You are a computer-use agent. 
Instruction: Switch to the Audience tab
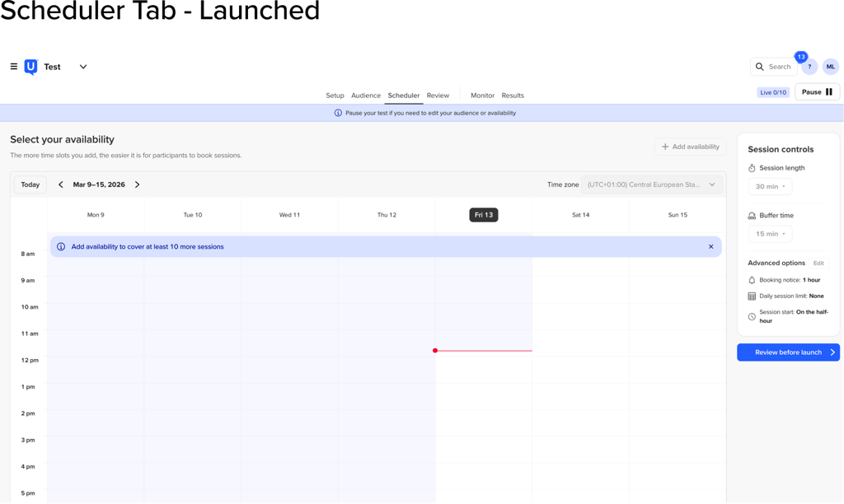[x=365, y=96]
